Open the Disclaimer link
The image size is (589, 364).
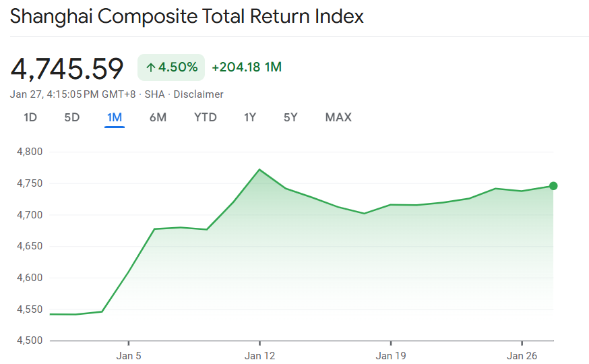pyautogui.click(x=198, y=94)
